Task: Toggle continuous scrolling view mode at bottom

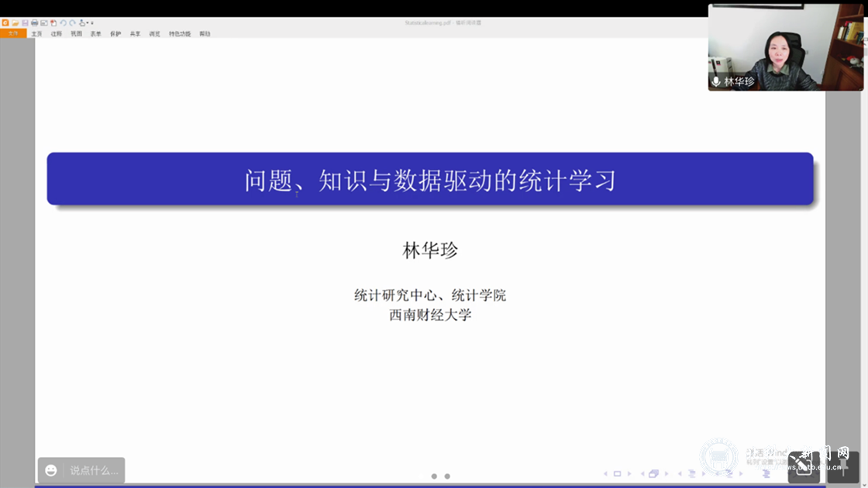Action: pos(692,473)
